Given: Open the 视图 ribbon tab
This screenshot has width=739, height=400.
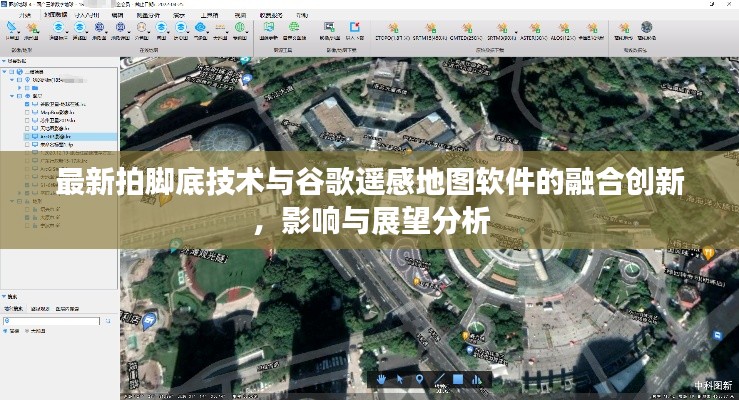Looking at the screenshot, I should click(240, 15).
